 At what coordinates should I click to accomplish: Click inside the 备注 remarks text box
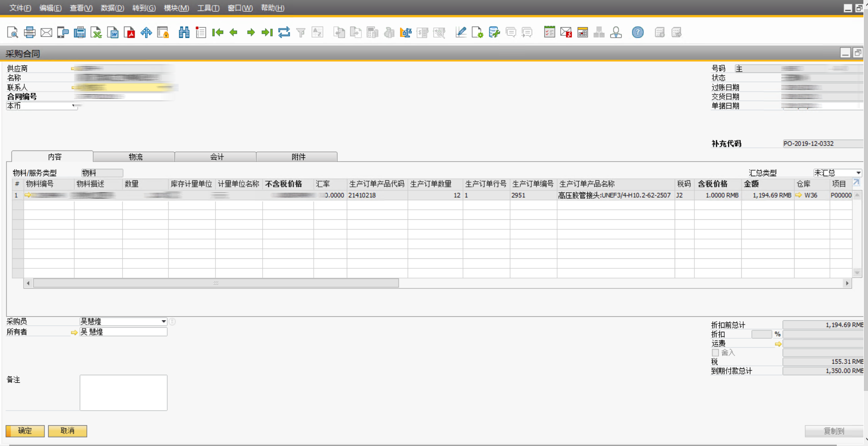point(124,393)
